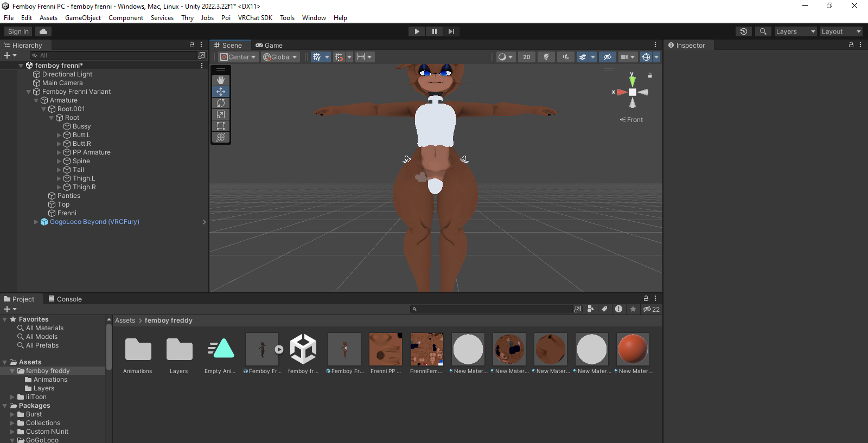Switch to the Console tab
The width and height of the screenshot is (868, 443).
click(65, 299)
